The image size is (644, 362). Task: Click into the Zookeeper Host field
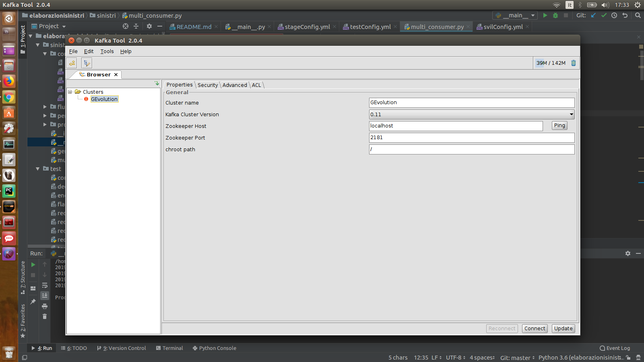(x=456, y=126)
